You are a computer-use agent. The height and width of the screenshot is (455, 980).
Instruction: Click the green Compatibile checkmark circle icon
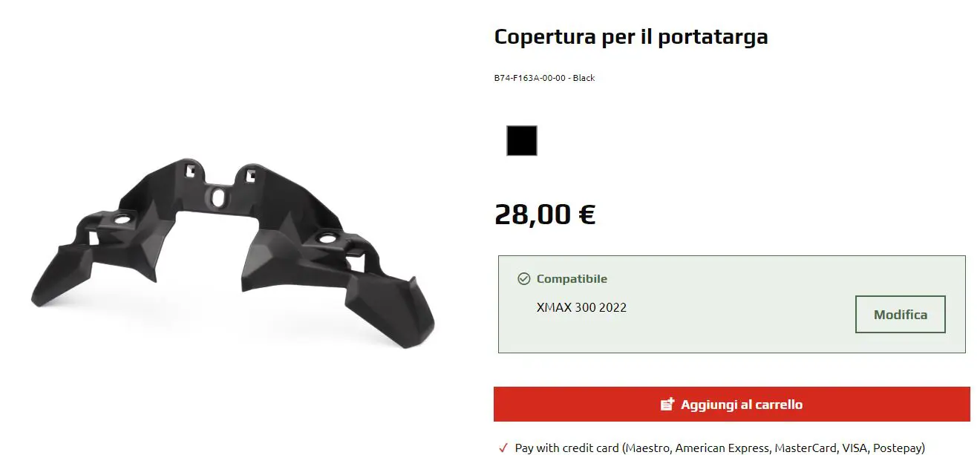[x=524, y=279]
